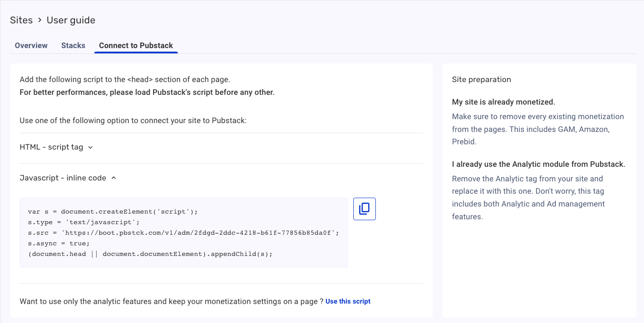Click the s.async line in the snippet
This screenshot has height=323, width=644.
tap(60, 243)
